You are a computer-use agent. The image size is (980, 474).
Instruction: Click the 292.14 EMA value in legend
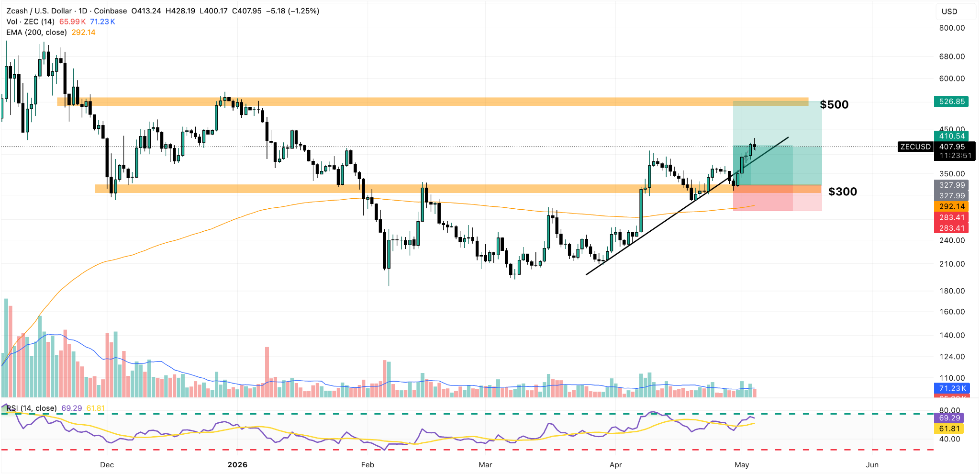(83, 32)
